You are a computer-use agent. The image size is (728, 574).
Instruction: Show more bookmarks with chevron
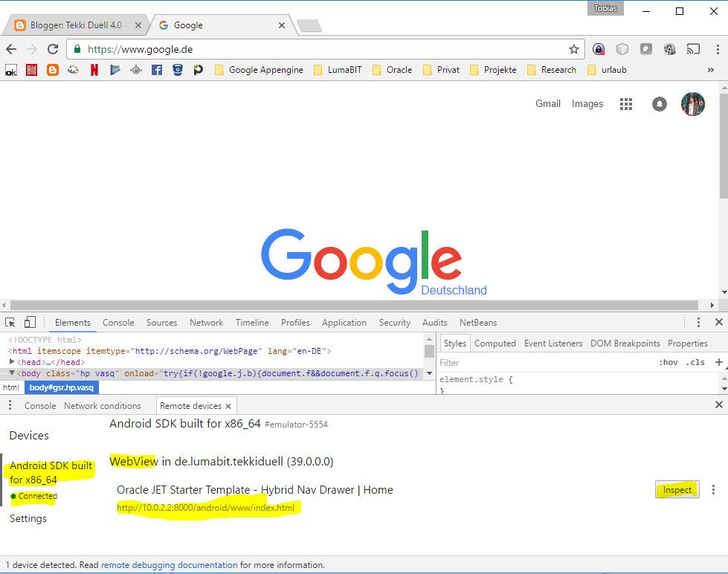click(710, 70)
